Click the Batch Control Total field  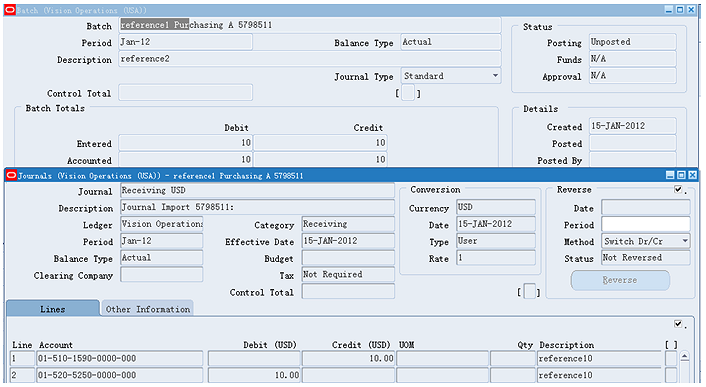pos(186,93)
